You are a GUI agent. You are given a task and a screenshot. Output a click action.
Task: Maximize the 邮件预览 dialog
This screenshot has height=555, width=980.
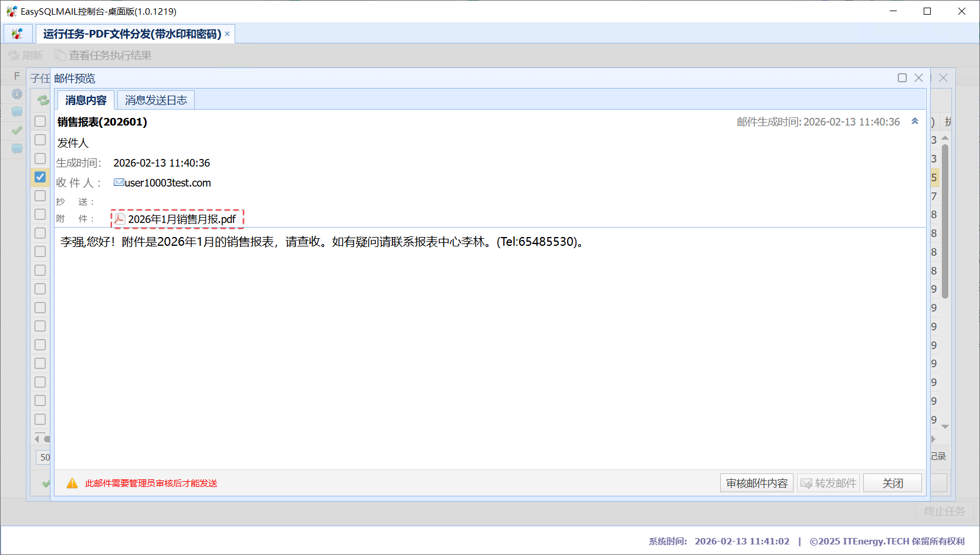point(902,78)
